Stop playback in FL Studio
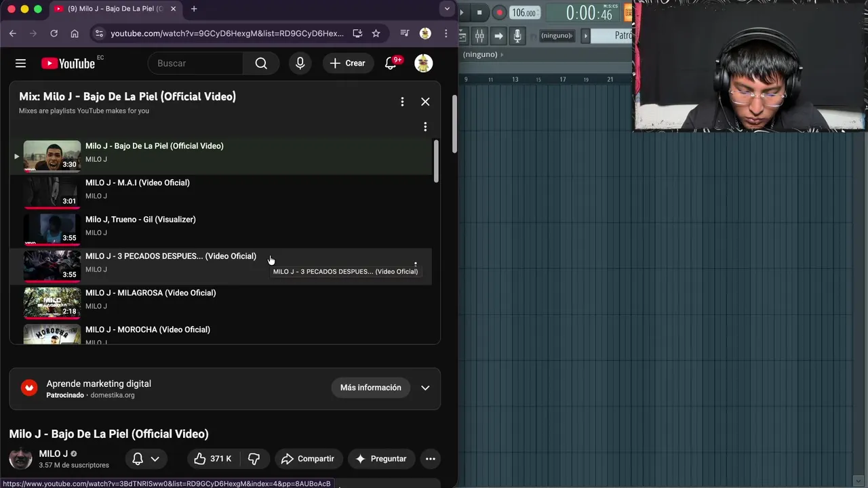 pyautogui.click(x=479, y=12)
